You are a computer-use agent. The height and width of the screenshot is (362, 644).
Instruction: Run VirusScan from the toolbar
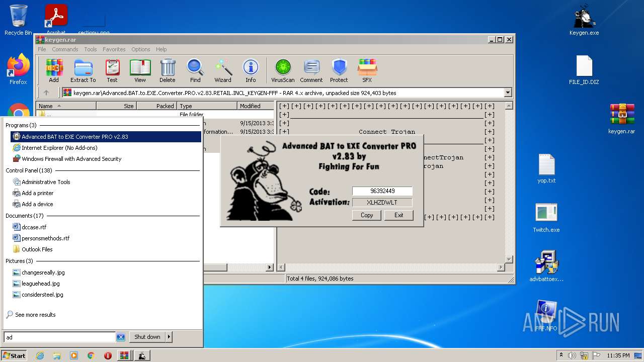283,70
